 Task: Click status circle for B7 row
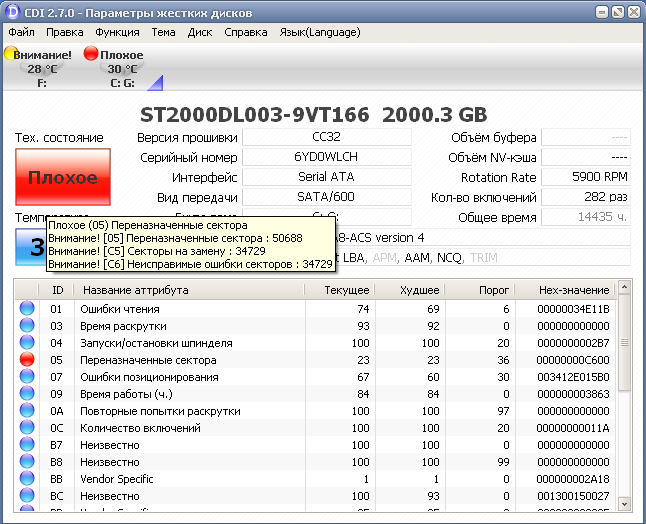point(27,444)
